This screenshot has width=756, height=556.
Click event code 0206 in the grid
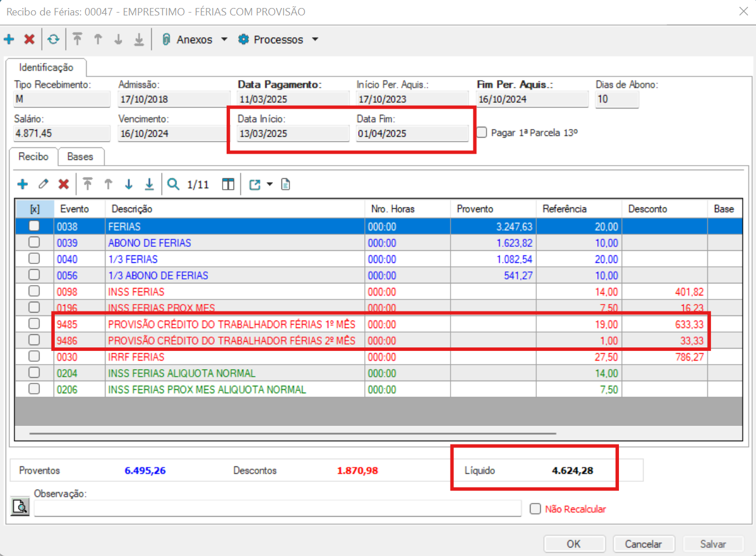point(67,390)
